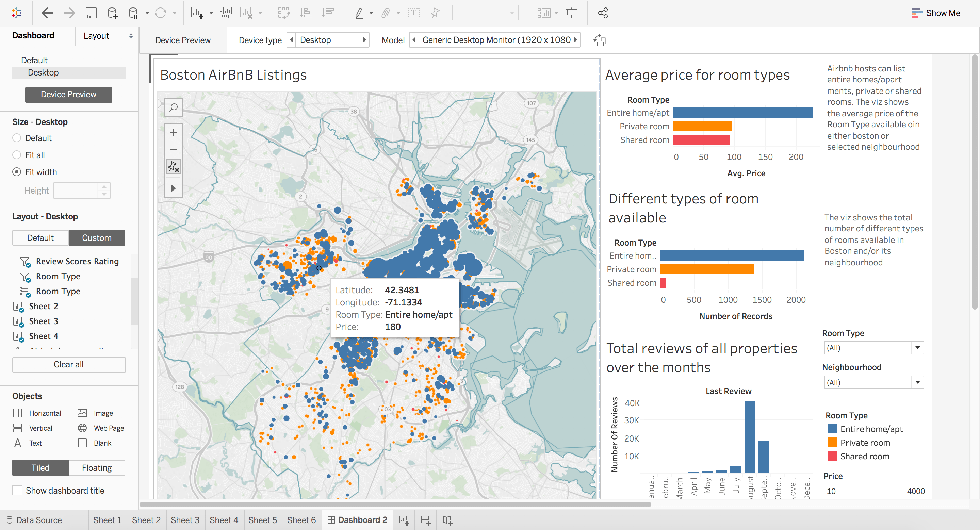
Task: Zoom out on the Boston map
Action: point(174,149)
